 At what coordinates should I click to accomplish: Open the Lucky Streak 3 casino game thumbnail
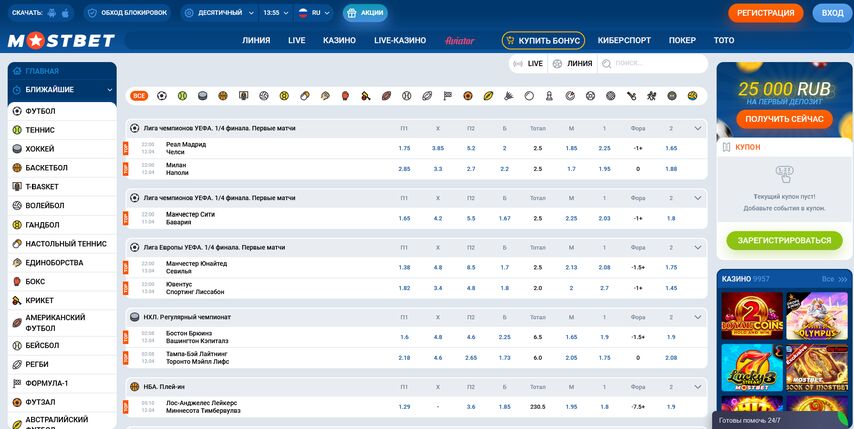click(752, 367)
